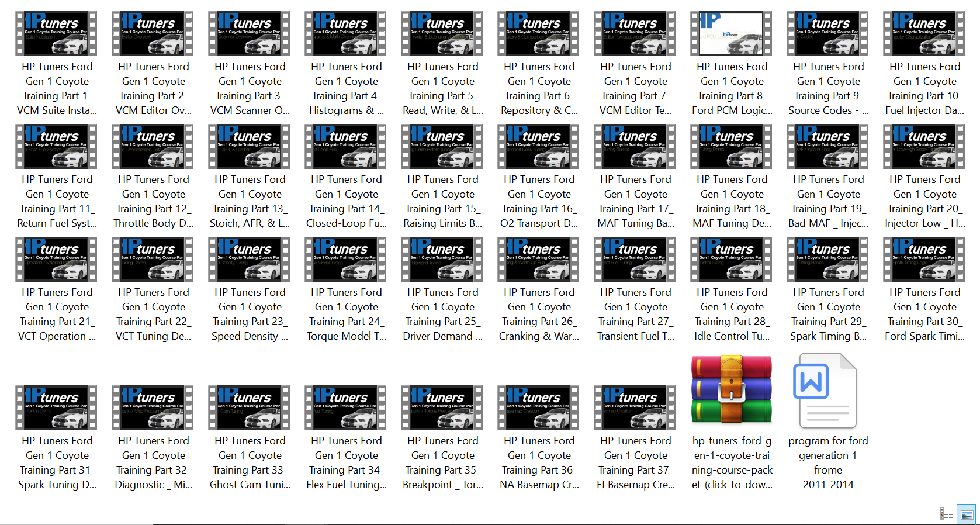Select Training Part 15 Raising Limits video icon
Screen dimensions: 980x525
442,146
